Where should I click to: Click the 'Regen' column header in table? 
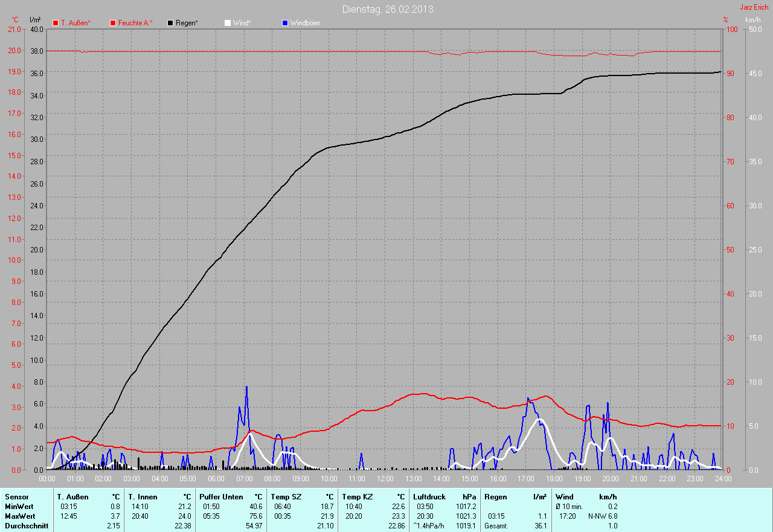[x=495, y=497]
